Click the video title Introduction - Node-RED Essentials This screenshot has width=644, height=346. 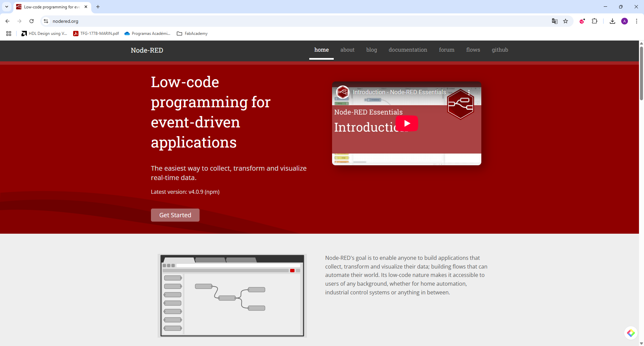click(399, 92)
